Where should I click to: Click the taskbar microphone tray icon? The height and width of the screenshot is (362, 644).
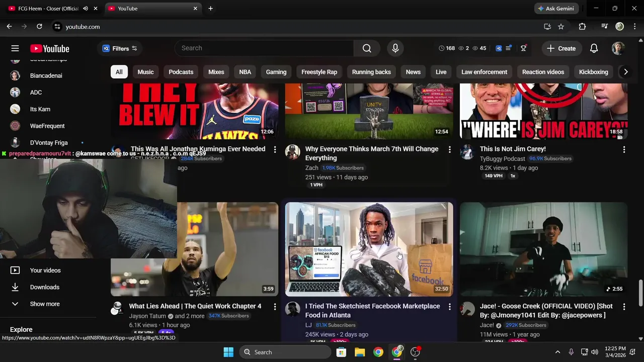(571, 352)
